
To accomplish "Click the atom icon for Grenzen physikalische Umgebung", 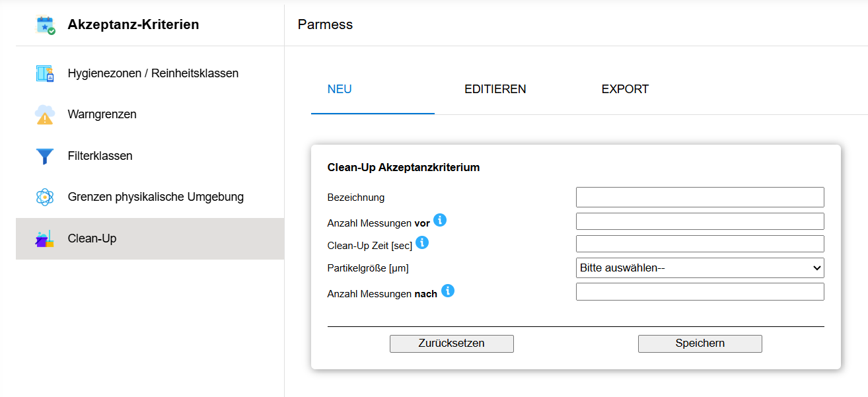I will 44,197.
